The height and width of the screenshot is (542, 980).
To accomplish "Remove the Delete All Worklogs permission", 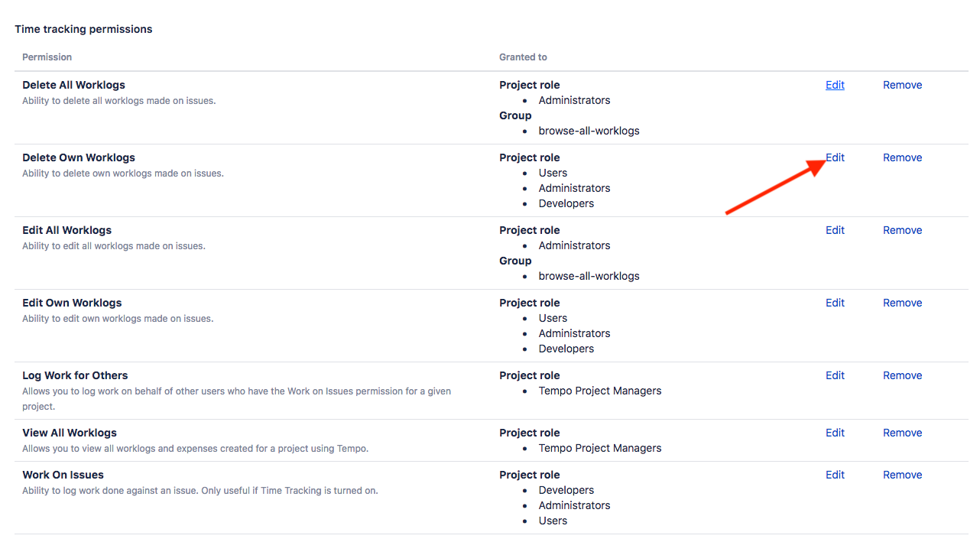I will 902,85.
